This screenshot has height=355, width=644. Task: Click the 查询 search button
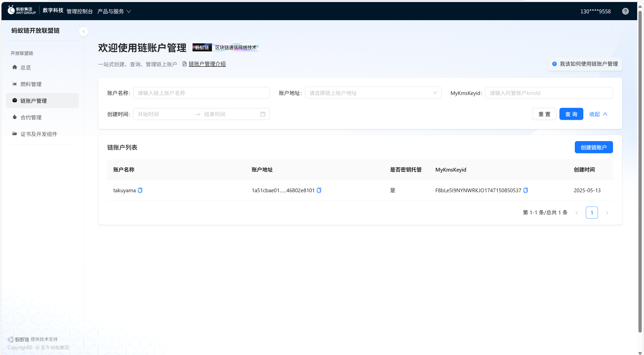tap(571, 114)
